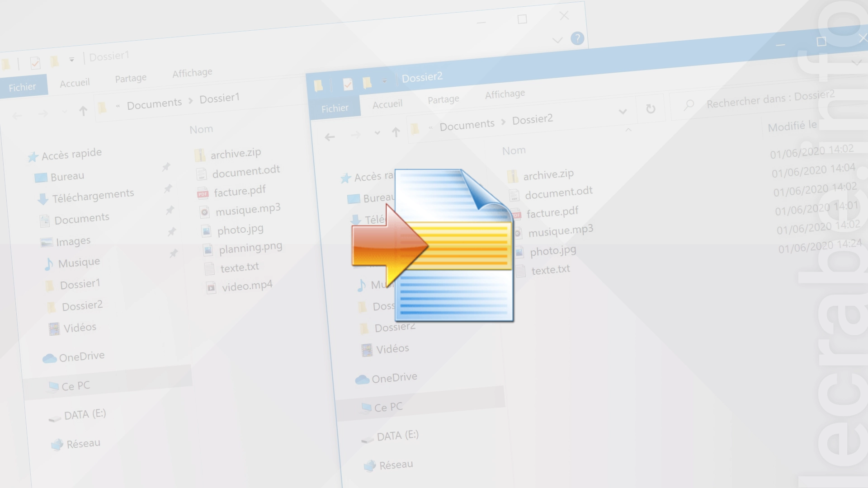Click the search magnifier icon in Dossier2
Image resolution: width=868 pixels, height=488 pixels.
(689, 105)
